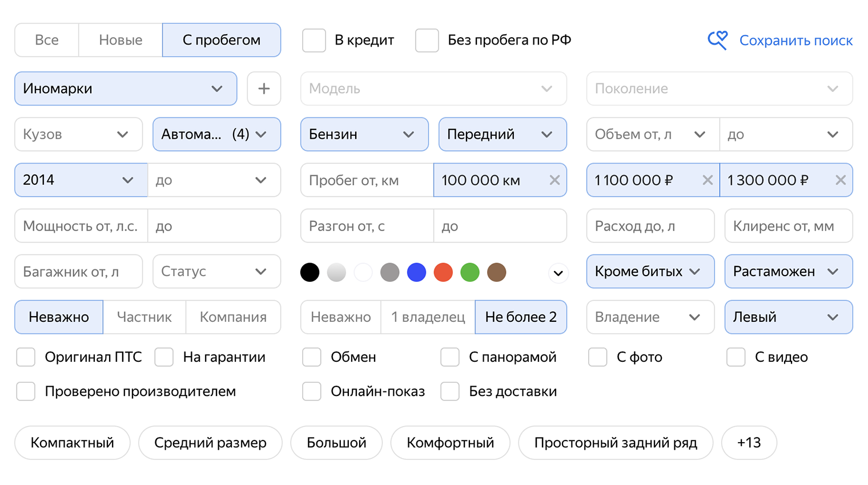Select seller type Частник
Viewport: 868px width, 485px height.
(144, 317)
